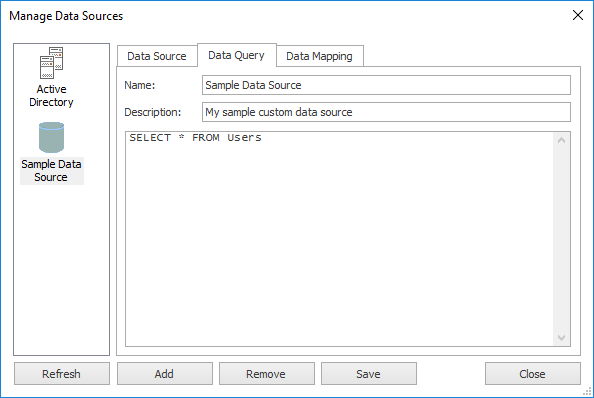
Task: Switch to the Data Mapping tab
Action: (319, 56)
